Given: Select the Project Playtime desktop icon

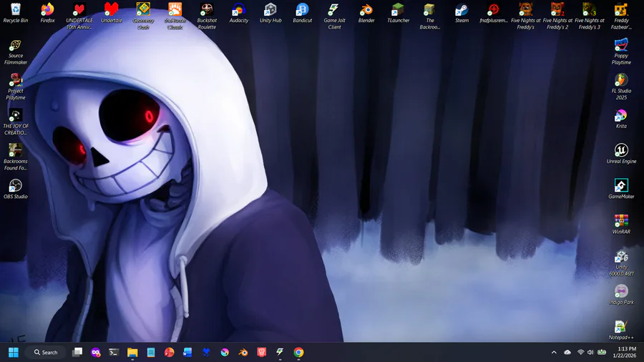Looking at the screenshot, I should click(x=16, y=87).
